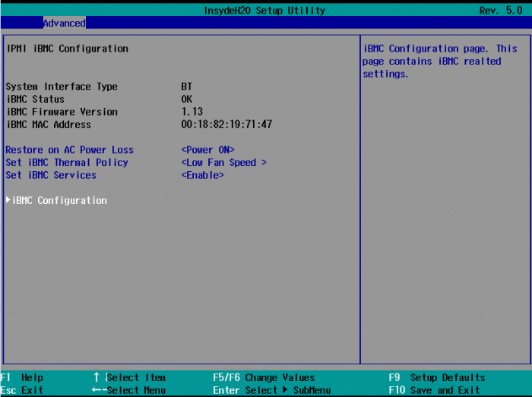This screenshot has width=532, height=397.
Task: Click F9 Setup Defaults
Action: point(437,377)
